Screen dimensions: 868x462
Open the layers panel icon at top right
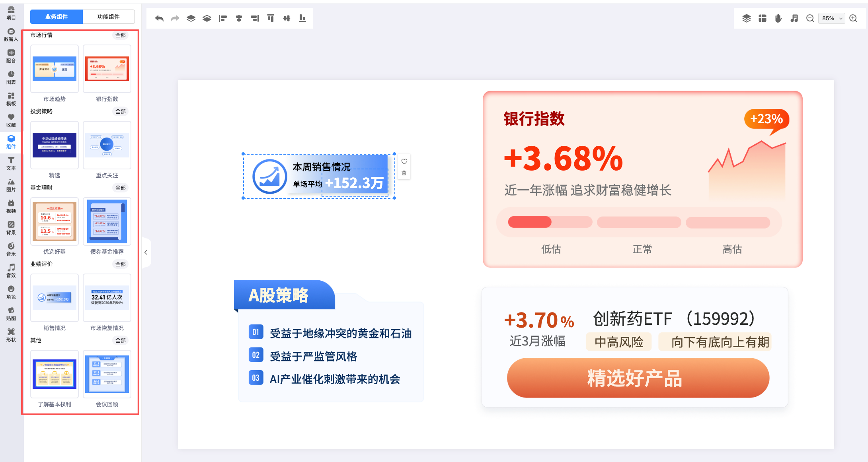[747, 18]
